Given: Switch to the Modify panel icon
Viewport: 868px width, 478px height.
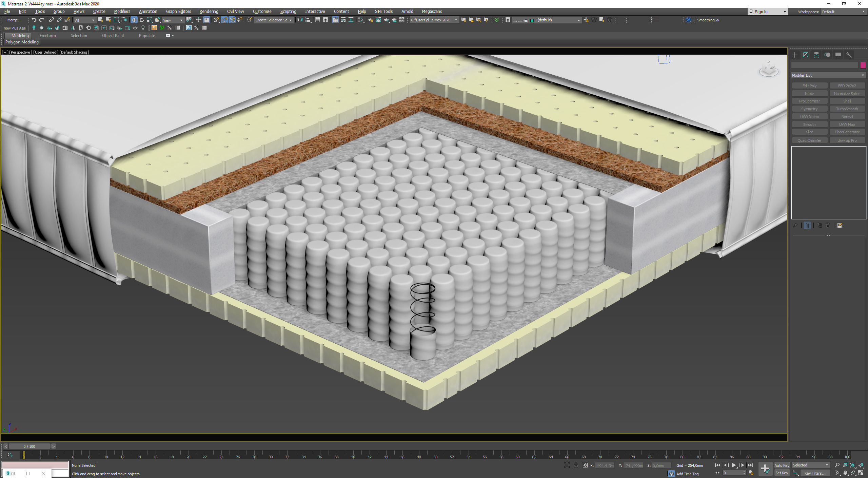Looking at the screenshot, I should 806,55.
